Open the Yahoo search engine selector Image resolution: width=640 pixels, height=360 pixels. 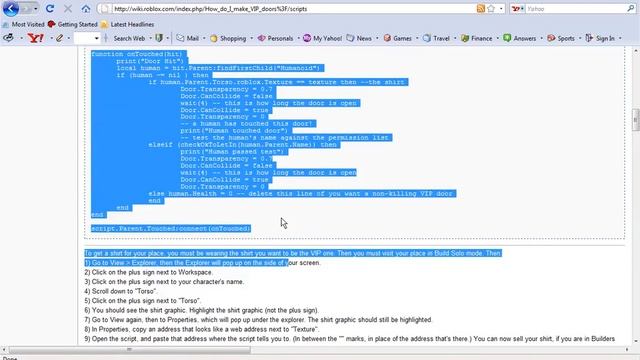[x=518, y=9]
